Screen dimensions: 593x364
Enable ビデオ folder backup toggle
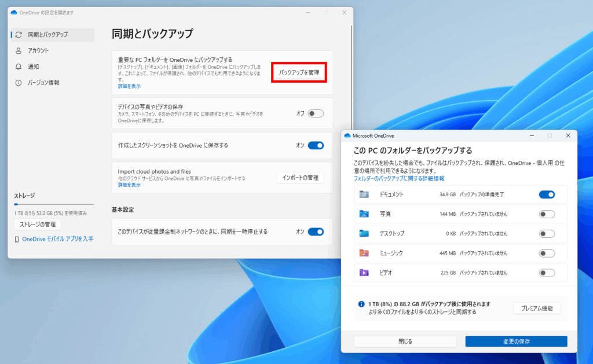(x=546, y=273)
